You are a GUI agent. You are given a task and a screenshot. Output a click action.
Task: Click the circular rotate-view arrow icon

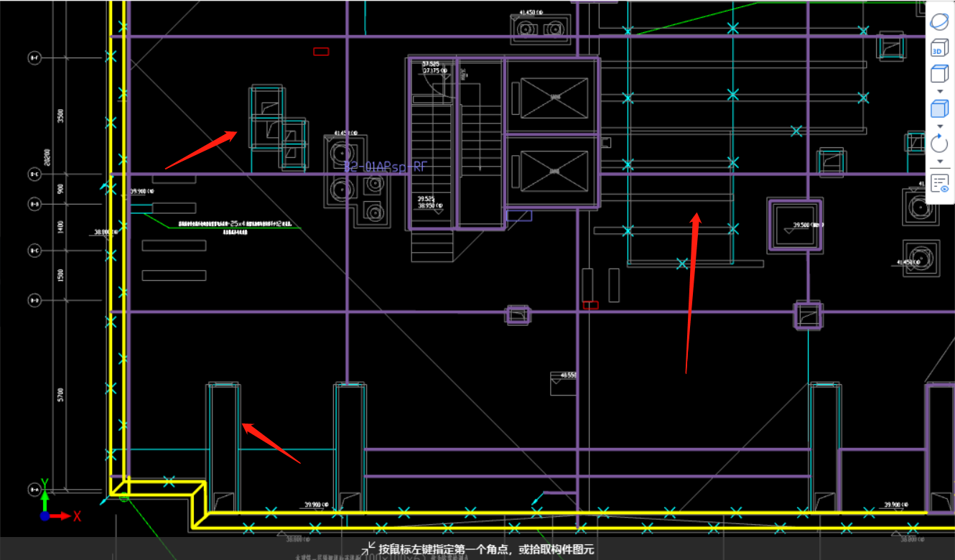[939, 143]
